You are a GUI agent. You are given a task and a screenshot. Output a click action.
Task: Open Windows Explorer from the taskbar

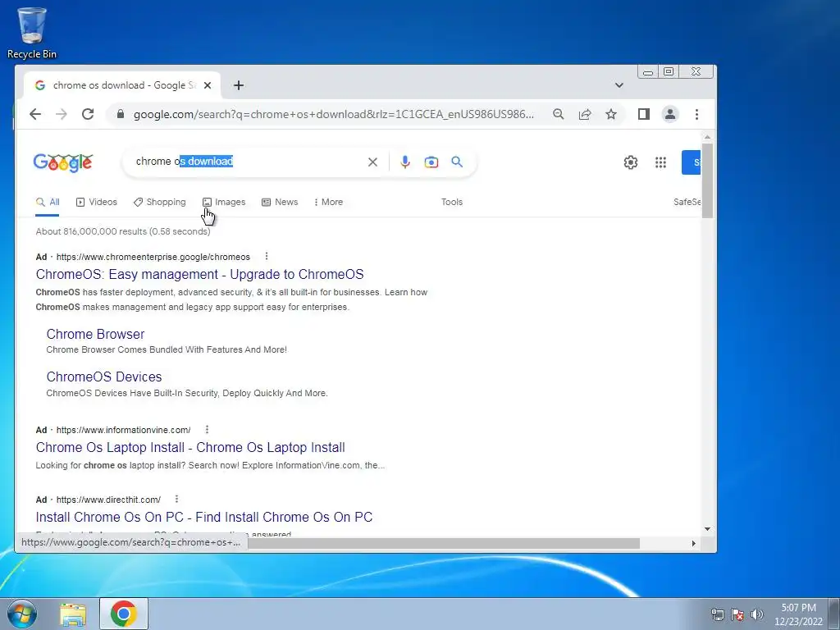pos(73,614)
